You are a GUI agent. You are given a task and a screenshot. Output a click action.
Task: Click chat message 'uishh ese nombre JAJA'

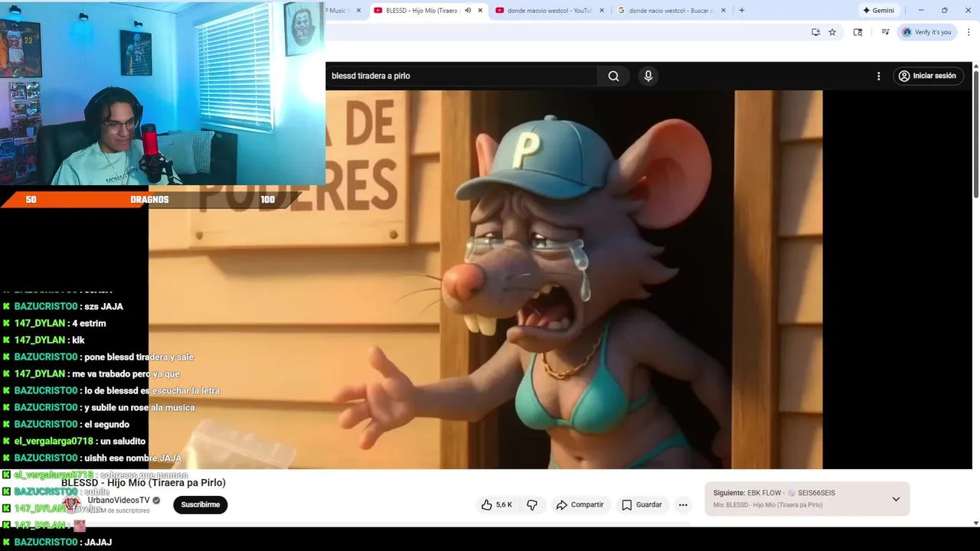[132, 458]
